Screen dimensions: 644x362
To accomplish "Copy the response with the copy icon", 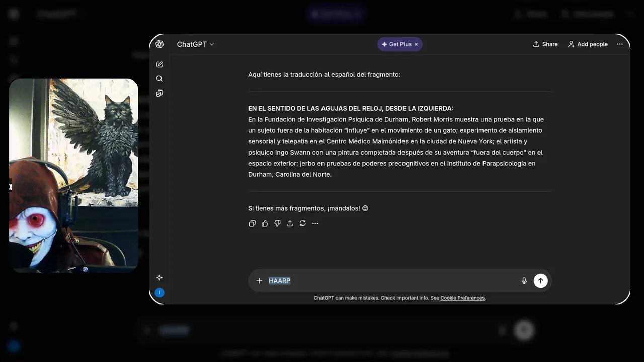I will point(252,223).
